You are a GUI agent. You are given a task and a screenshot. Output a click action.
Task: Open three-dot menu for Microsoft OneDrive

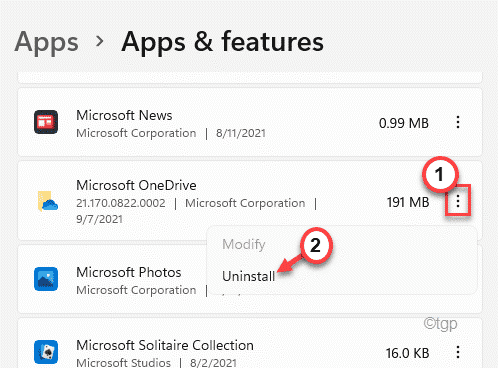pos(458,201)
